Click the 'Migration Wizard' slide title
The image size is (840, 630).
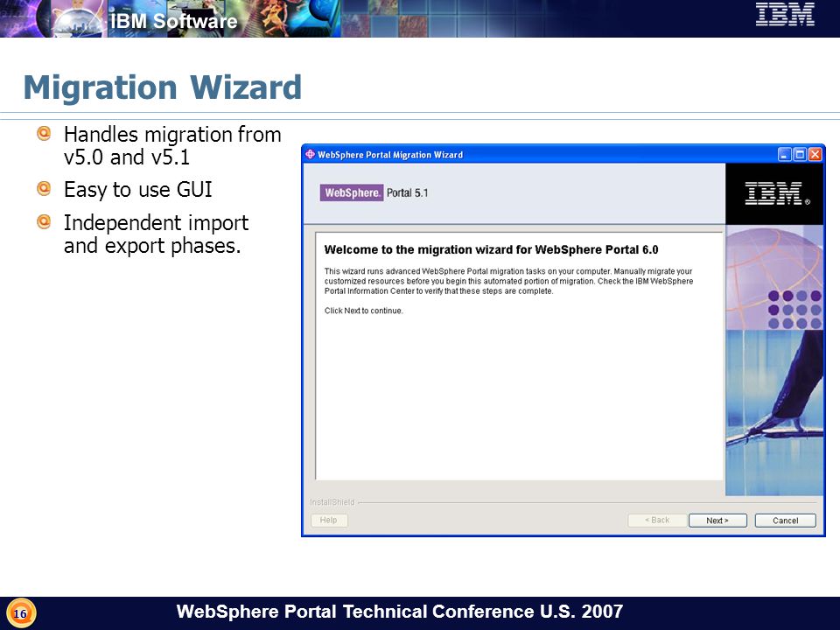(x=163, y=87)
